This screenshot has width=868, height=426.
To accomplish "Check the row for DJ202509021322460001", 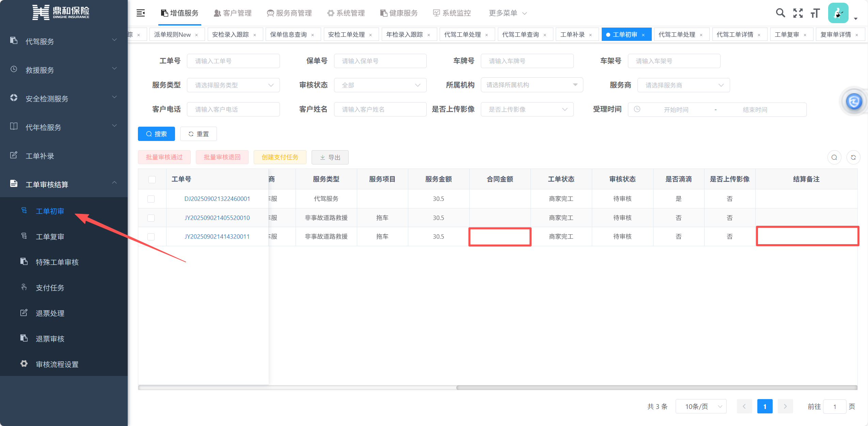I will (x=151, y=199).
